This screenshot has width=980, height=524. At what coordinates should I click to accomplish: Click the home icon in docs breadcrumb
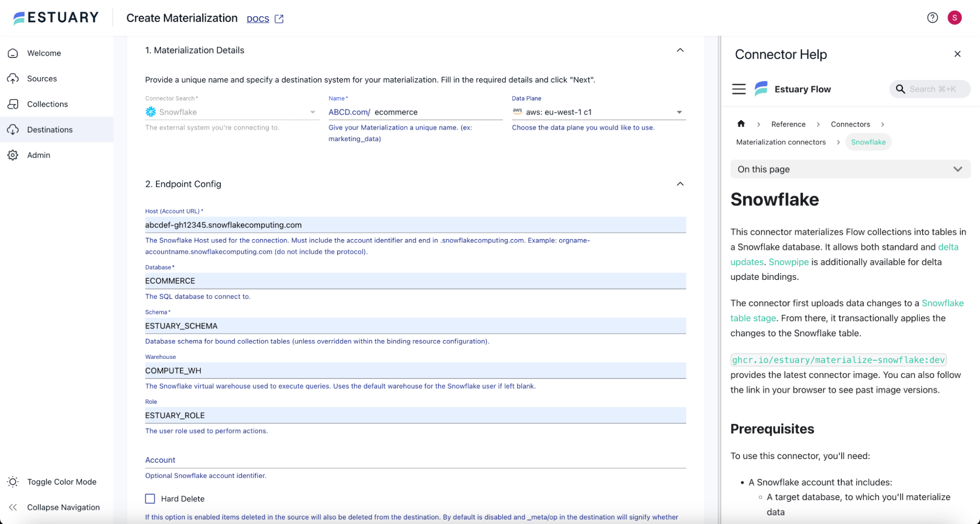741,124
